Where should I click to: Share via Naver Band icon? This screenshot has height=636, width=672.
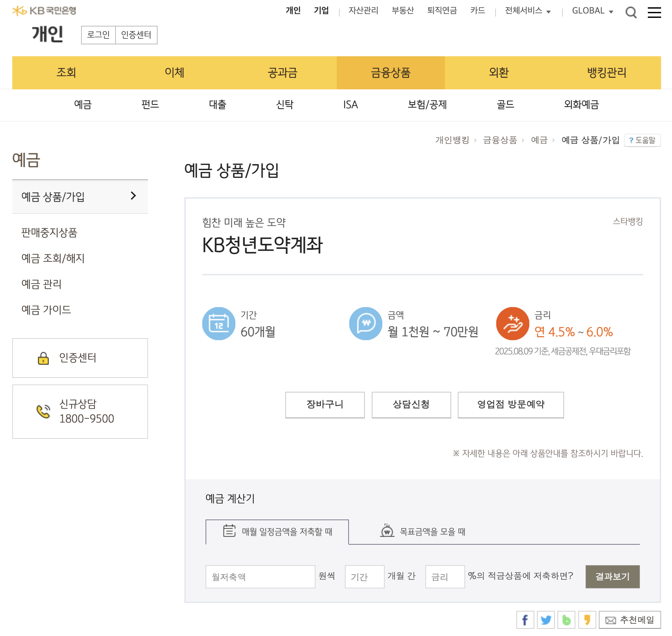(x=566, y=620)
